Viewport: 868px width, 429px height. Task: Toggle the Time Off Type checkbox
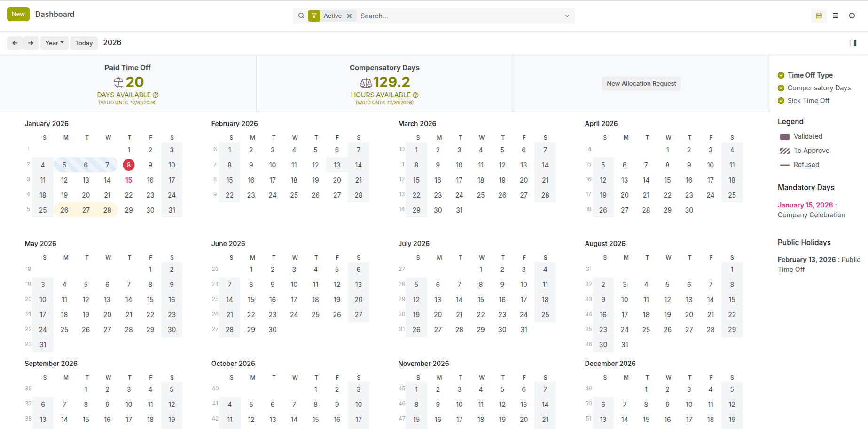tap(781, 75)
